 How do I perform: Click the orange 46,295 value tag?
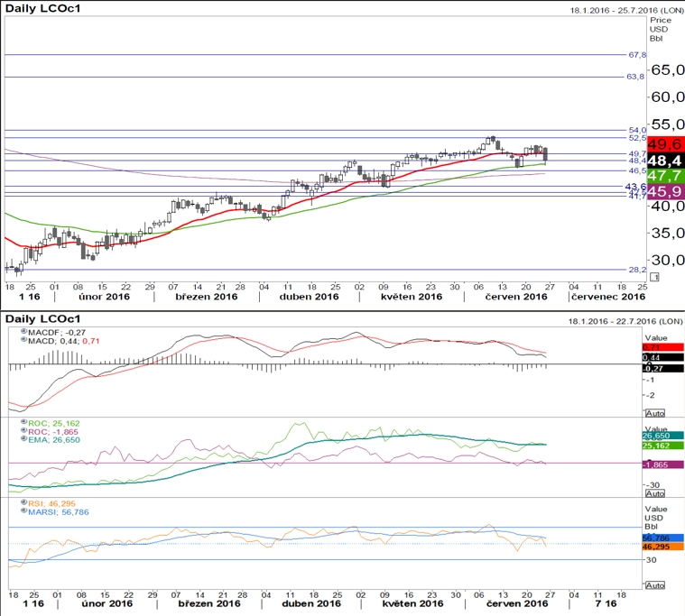662,547
